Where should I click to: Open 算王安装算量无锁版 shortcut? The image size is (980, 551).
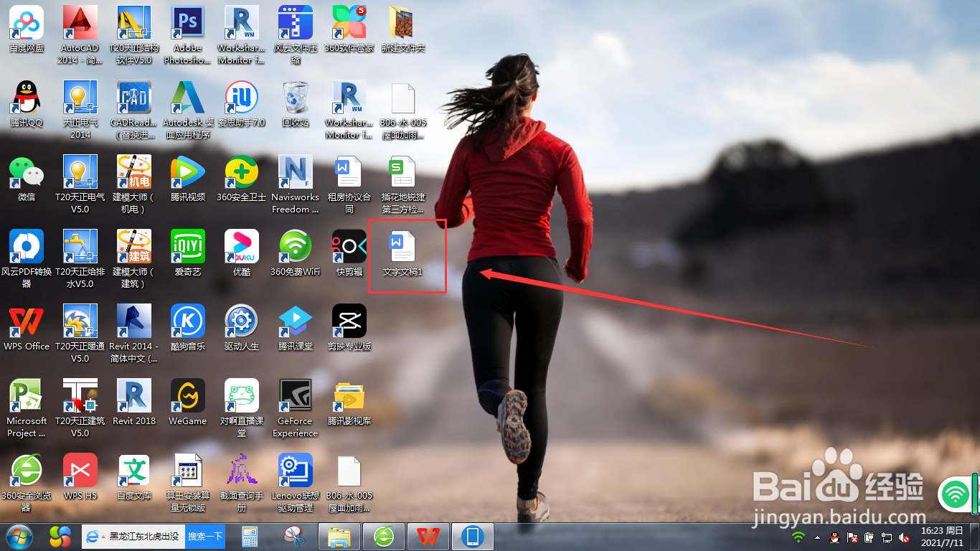[188, 483]
